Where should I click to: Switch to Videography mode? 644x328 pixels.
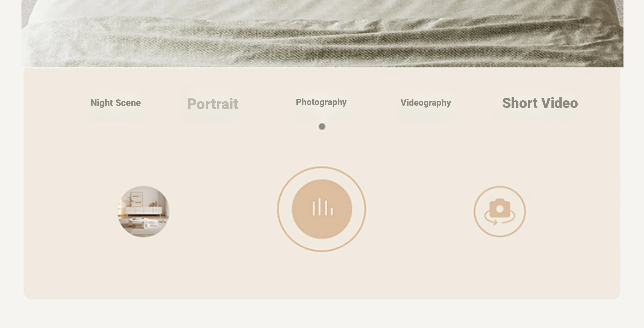(x=426, y=103)
